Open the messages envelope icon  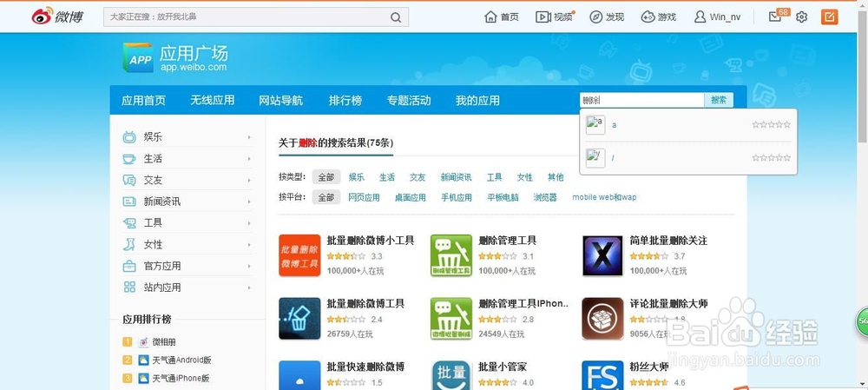(x=775, y=17)
